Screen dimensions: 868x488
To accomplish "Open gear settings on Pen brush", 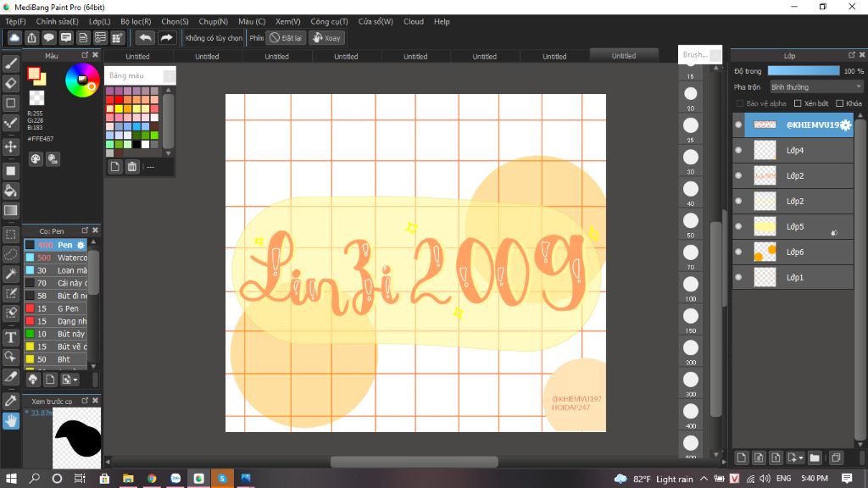I will click(81, 245).
